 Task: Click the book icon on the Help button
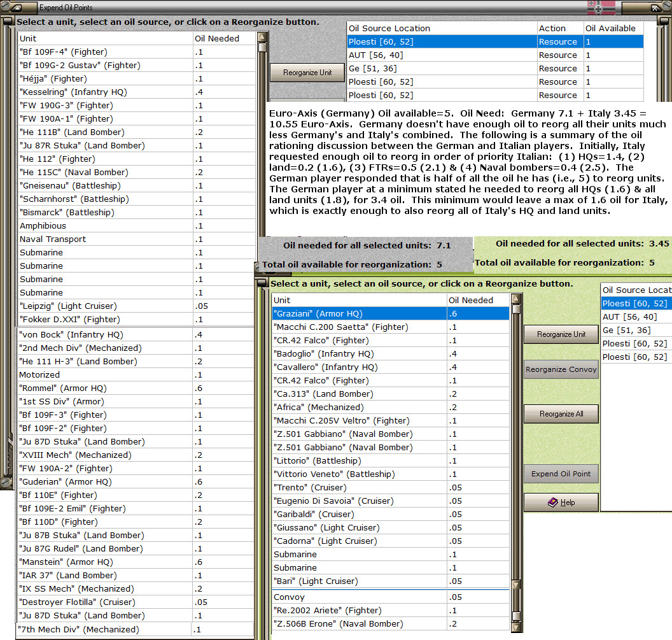point(553,502)
